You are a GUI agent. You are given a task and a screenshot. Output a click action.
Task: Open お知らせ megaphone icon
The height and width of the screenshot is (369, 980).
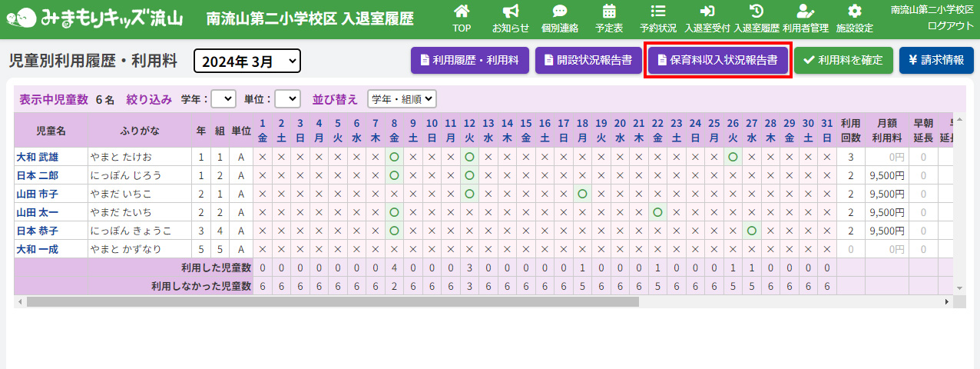tap(511, 12)
